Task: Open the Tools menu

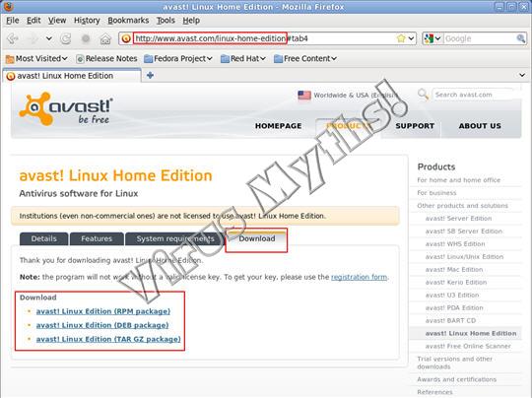Action: pos(166,21)
